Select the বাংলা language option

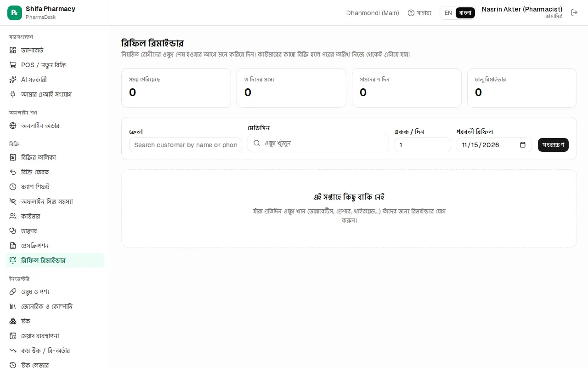coord(465,13)
